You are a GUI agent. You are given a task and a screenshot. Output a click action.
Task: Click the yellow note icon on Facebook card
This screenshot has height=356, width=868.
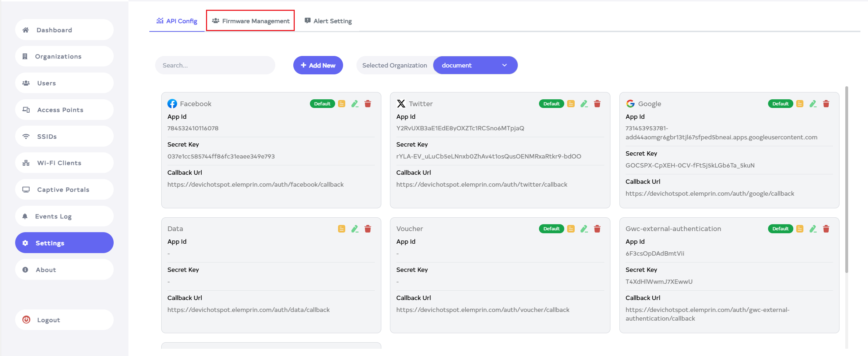click(x=341, y=104)
